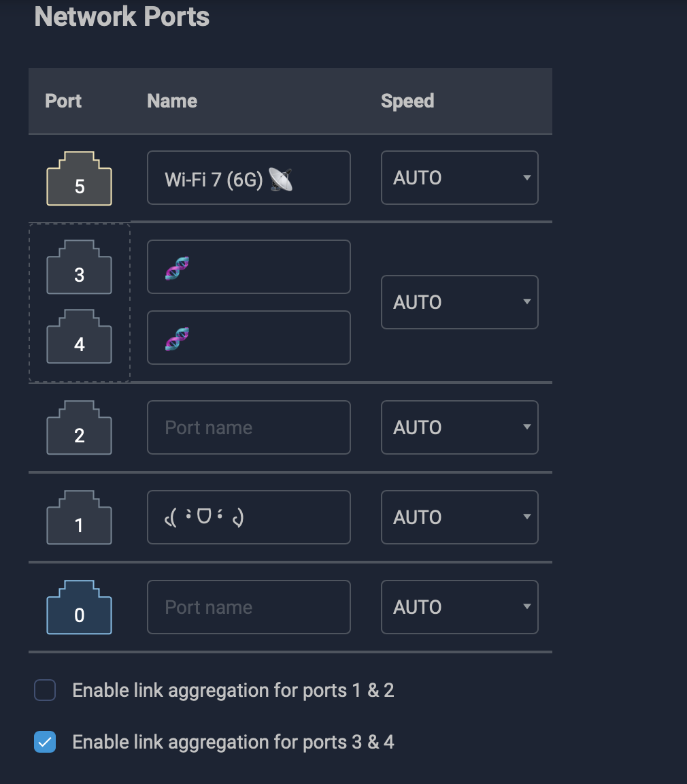Select the highlighted port 0 icon
Image resolution: width=687 pixels, height=784 pixels.
pyautogui.click(x=79, y=608)
